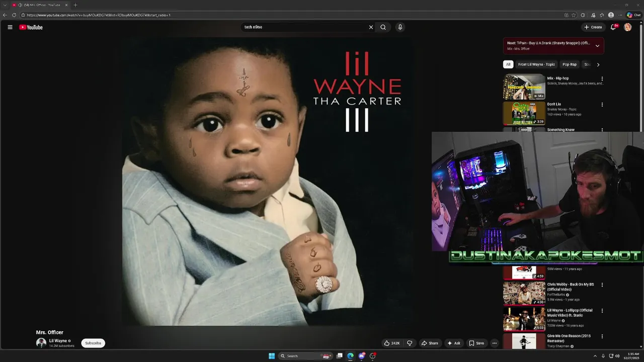Open options for Lollipop video
This screenshot has width=644, height=362.
(x=602, y=311)
